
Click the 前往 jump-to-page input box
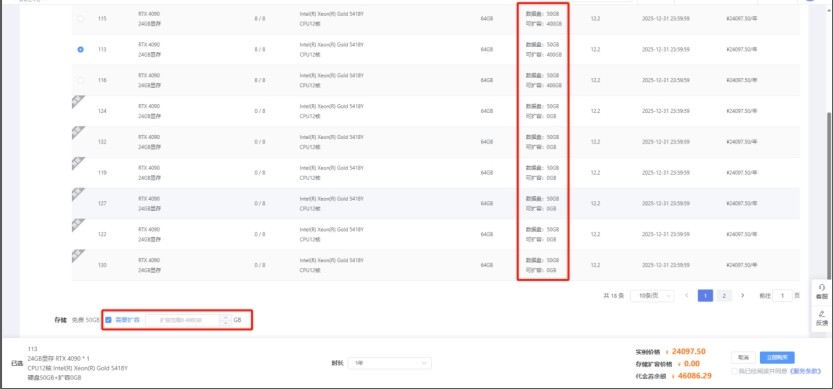[782, 295]
